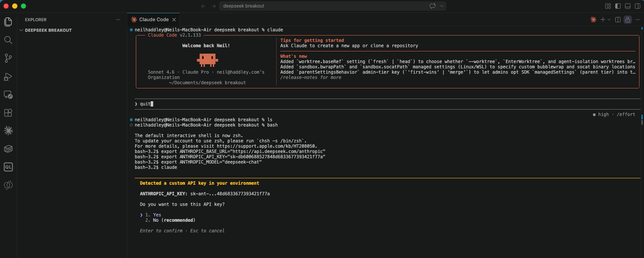
Task: Click the blue command marker beside ls line
Action: point(131,120)
